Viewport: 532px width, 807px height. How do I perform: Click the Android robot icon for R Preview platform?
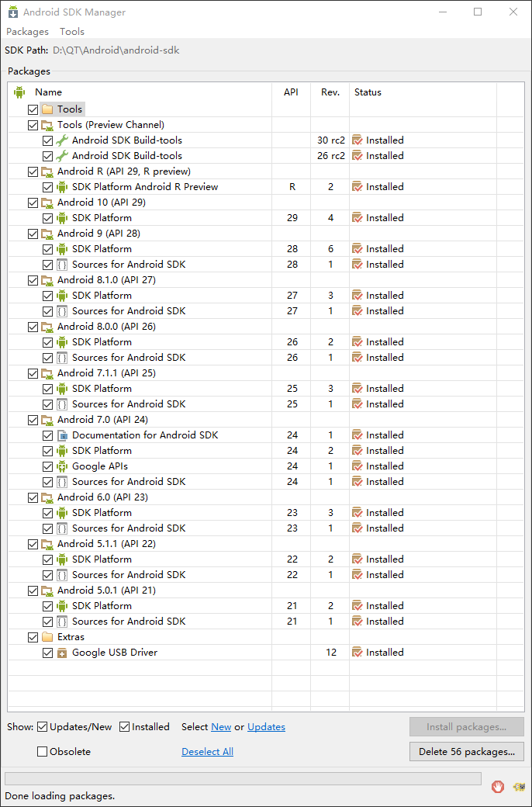point(62,187)
